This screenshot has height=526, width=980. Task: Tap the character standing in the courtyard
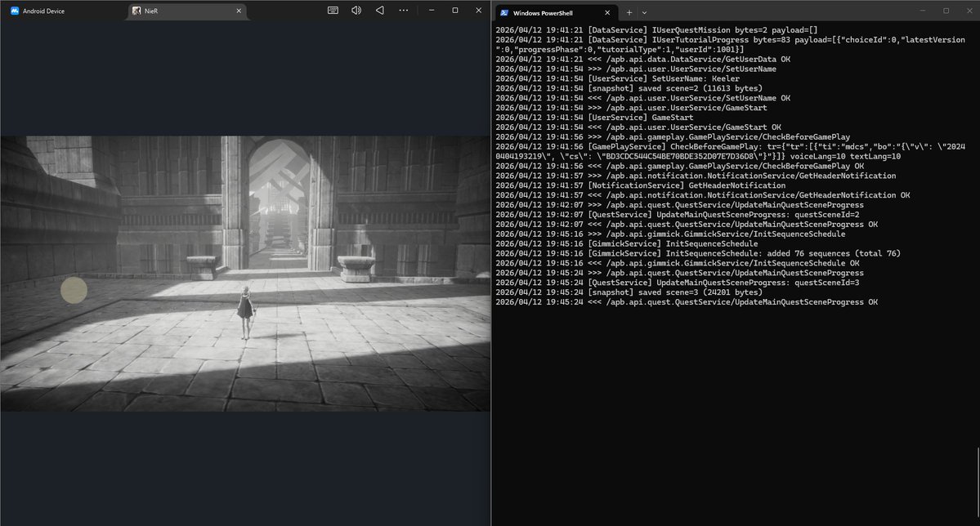point(246,313)
